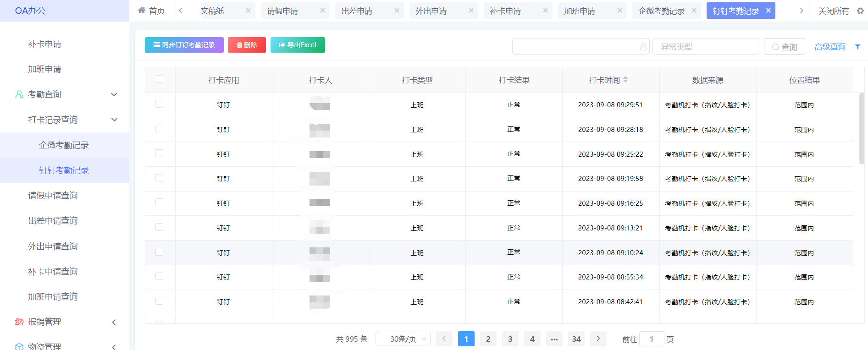
Task: Click the 异常类型 input field
Action: click(x=705, y=47)
